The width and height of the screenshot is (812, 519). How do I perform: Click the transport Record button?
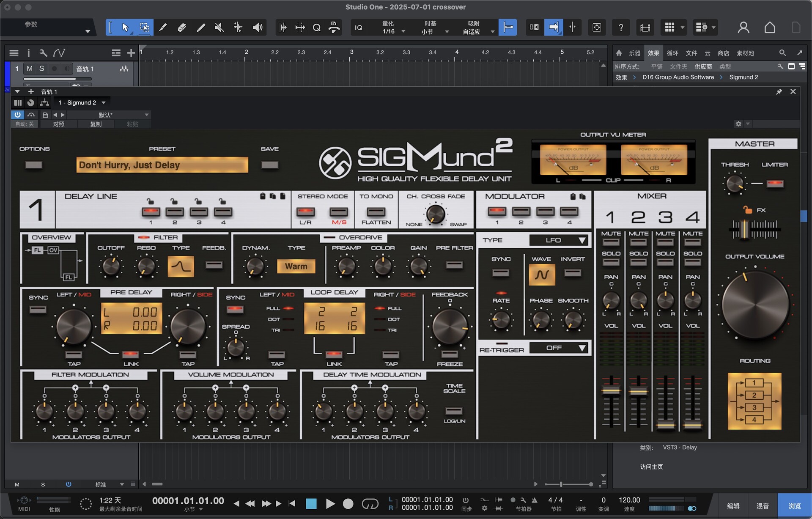click(x=348, y=504)
